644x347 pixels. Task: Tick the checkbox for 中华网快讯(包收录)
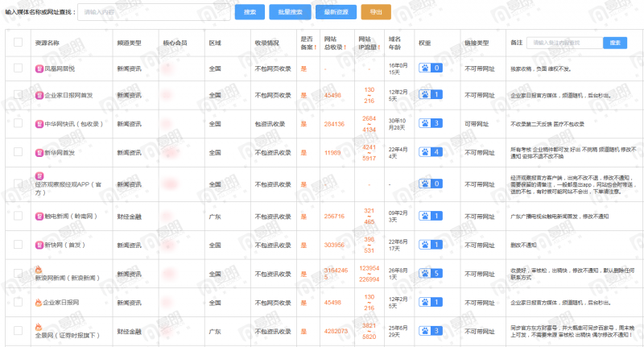(18, 123)
